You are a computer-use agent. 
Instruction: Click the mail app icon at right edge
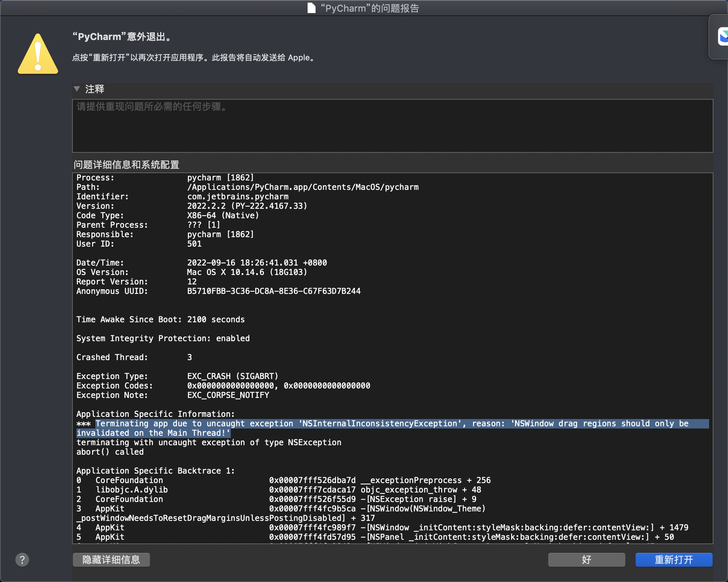(x=723, y=37)
